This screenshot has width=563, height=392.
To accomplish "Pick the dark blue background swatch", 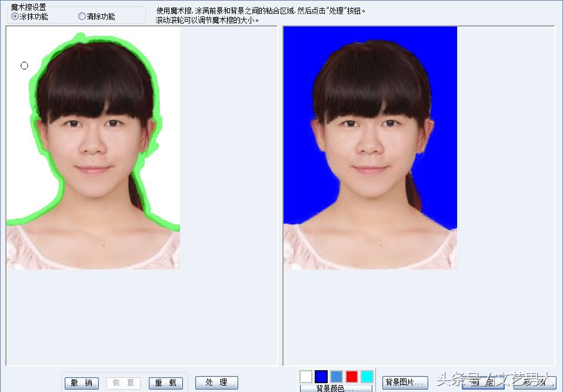I will tap(321, 377).
